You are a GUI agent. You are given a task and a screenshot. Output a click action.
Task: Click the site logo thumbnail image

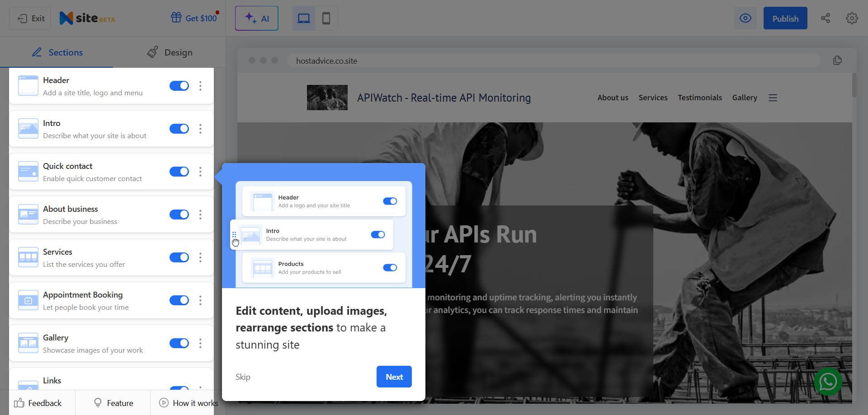(327, 98)
